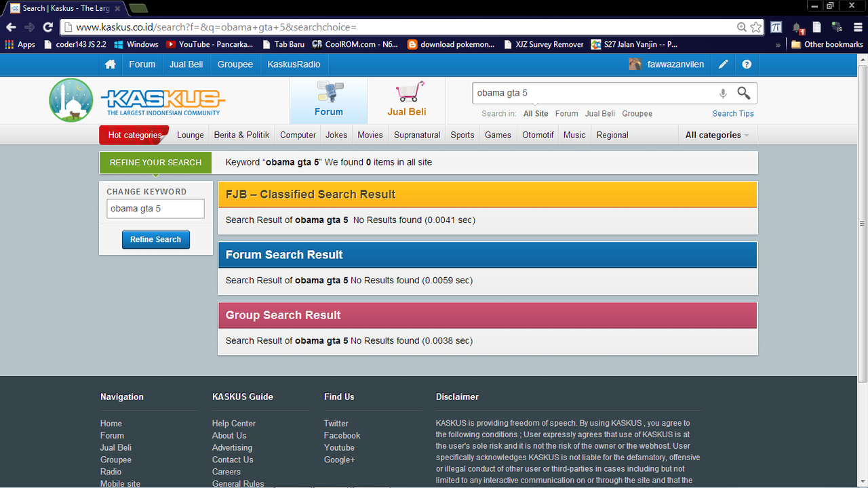Click zoom magnifier icon in address bar
Image resolution: width=868 pixels, height=488 pixels.
click(x=741, y=27)
